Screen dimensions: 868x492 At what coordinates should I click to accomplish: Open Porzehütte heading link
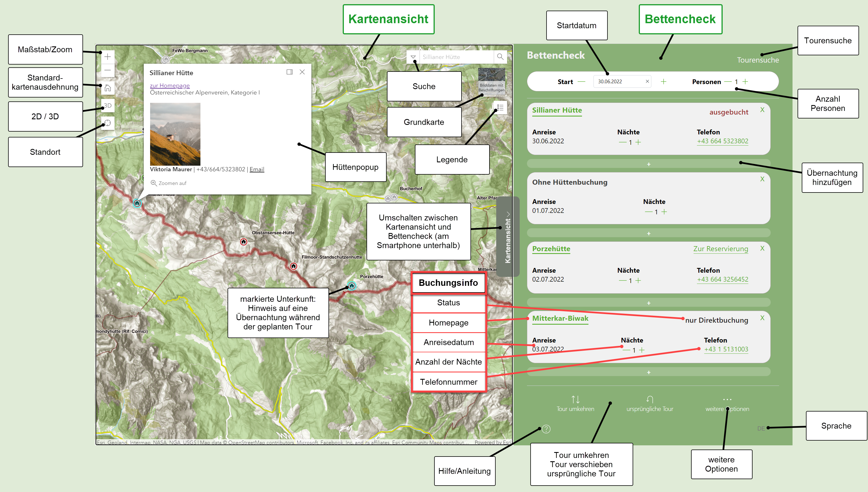coord(551,249)
